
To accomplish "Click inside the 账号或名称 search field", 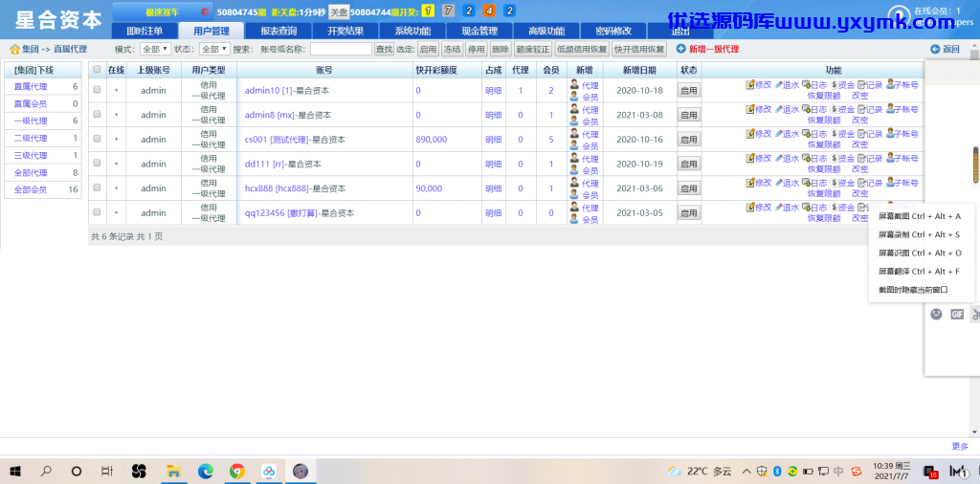I will point(341,50).
